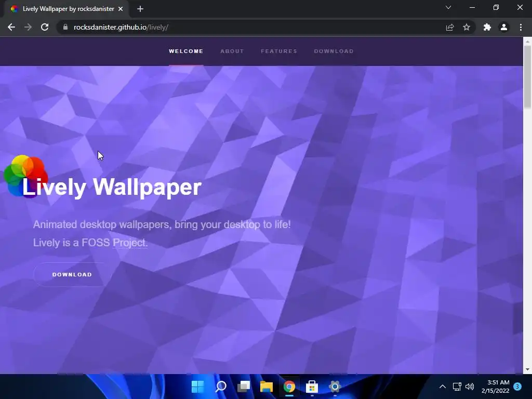Click the Lively rainbow logo
This screenshot has width=532, height=399.
pos(25,176)
